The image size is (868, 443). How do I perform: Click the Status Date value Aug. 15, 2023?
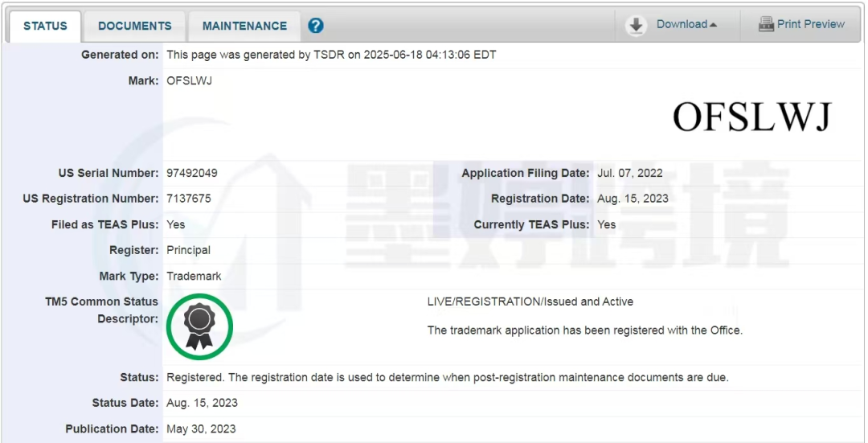[202, 403]
